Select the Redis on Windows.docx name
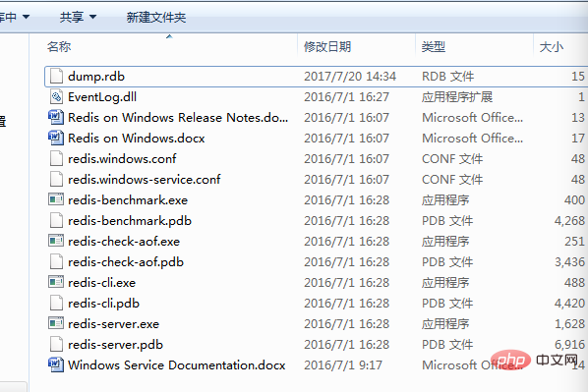588x392 pixels. click(137, 139)
